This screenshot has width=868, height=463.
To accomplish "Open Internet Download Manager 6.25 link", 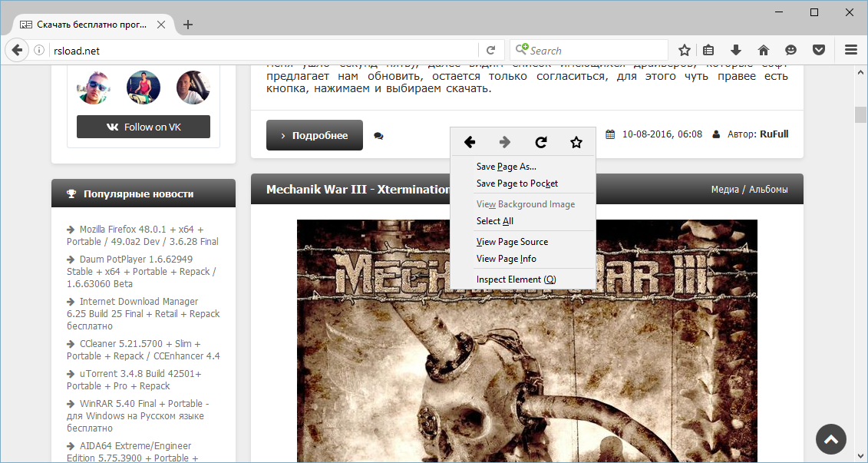I will coord(143,313).
